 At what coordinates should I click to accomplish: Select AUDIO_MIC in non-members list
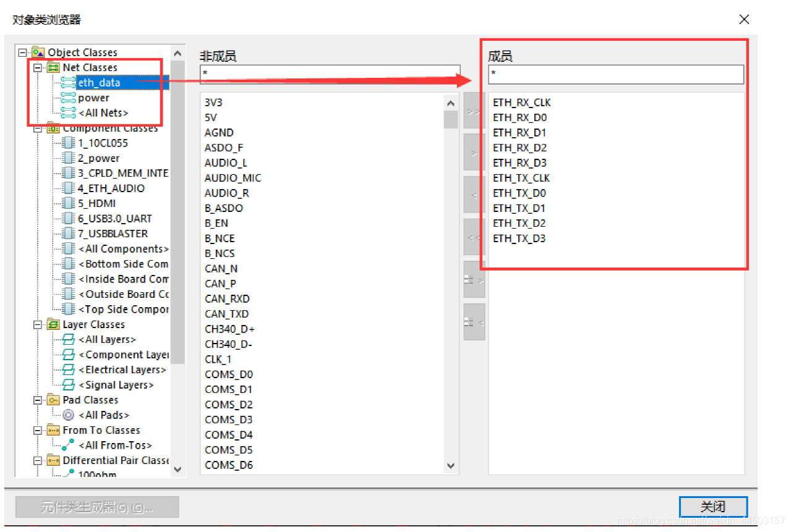233,178
